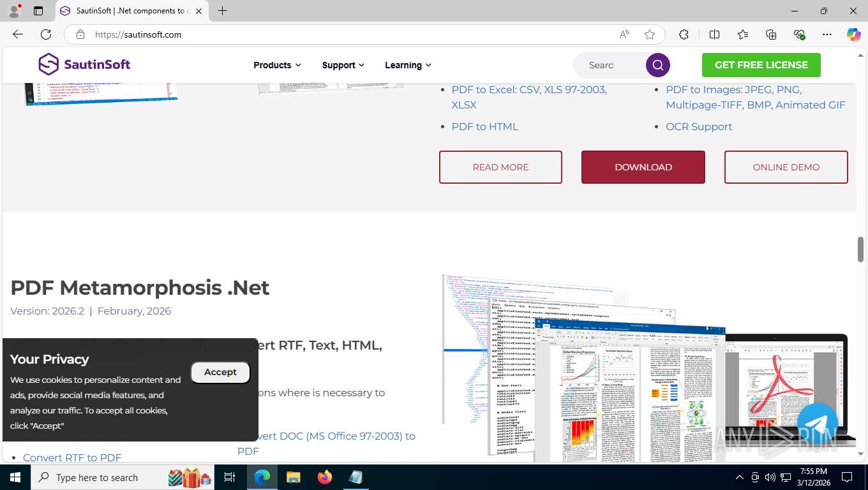The width and height of the screenshot is (868, 490).
Task: Click the page vertical scrollbar thumb
Action: [860, 249]
